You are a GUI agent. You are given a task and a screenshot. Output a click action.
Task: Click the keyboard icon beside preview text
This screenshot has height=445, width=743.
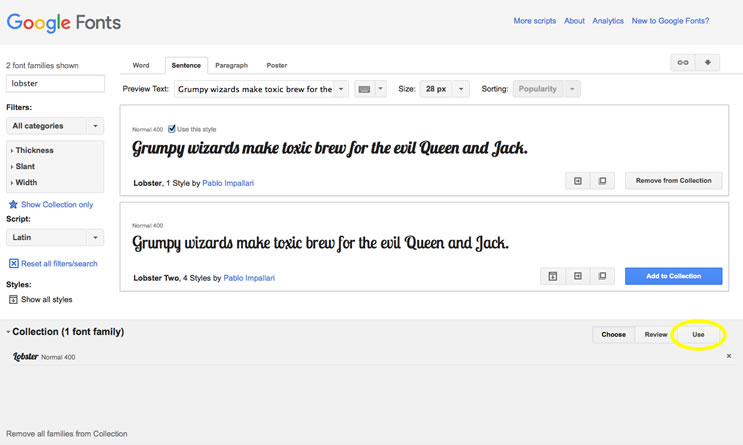pyautogui.click(x=364, y=89)
